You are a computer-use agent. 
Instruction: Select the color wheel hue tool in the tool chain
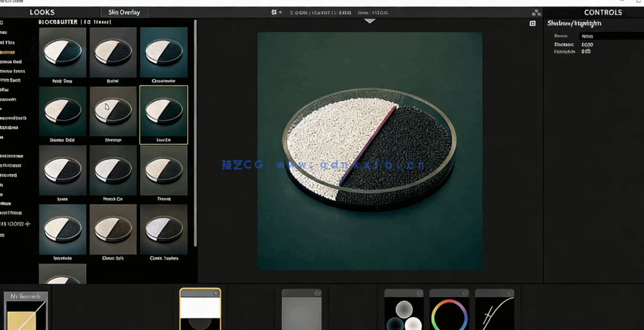point(448,313)
